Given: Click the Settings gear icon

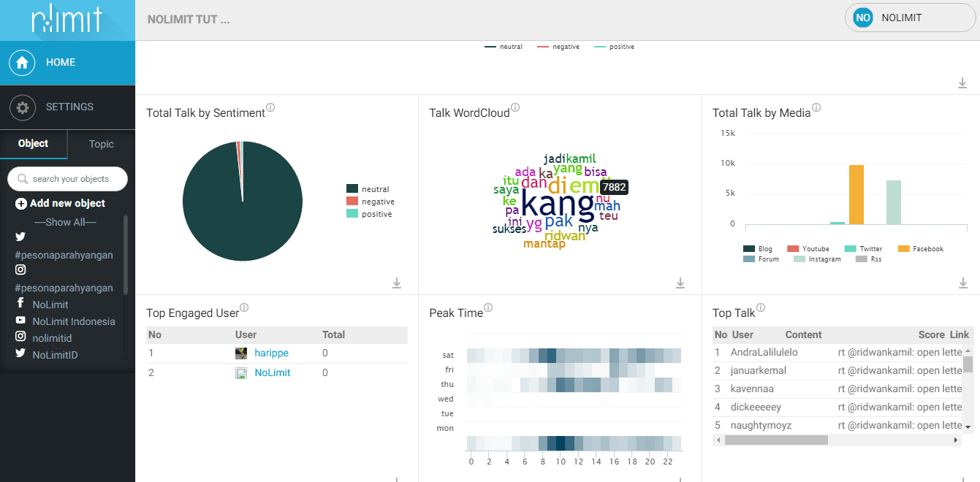Looking at the screenshot, I should click(23, 107).
